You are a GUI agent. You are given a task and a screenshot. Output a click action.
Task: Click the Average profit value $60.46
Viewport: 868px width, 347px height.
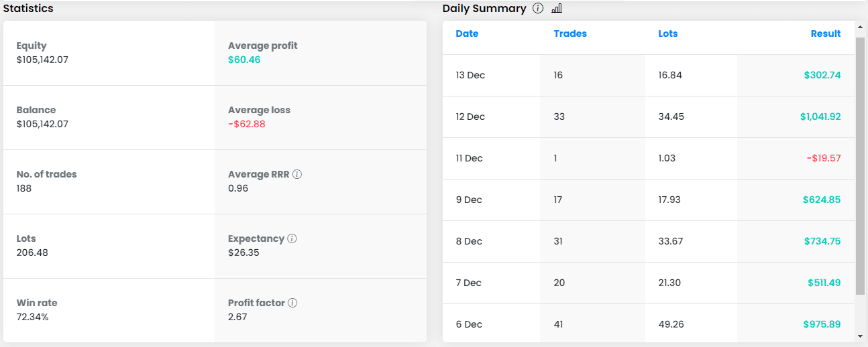[244, 60]
